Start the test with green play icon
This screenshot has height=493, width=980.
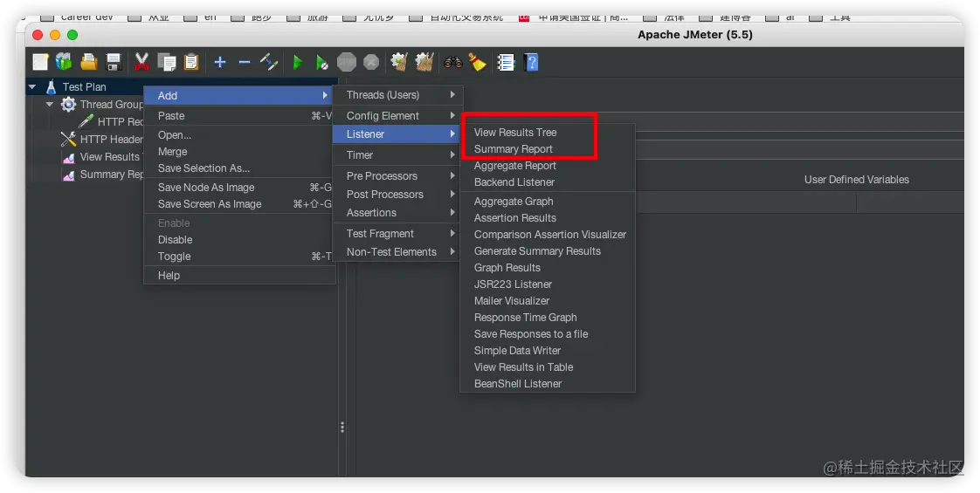[x=298, y=63]
